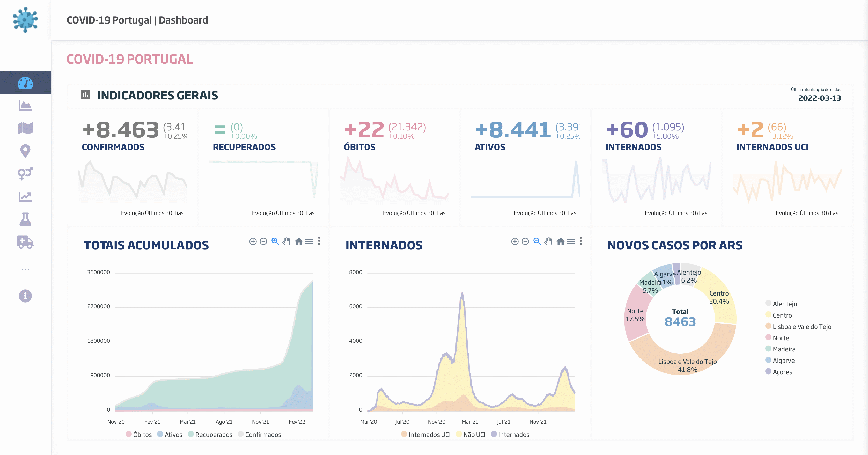Click the location pin sidebar icon
This screenshot has width=868, height=455.
[x=25, y=151]
